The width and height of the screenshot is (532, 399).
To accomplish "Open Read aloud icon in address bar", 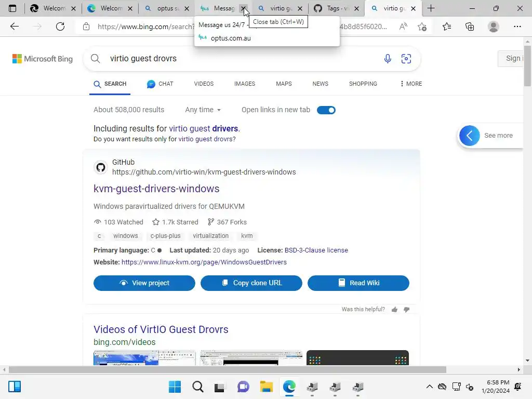I will [x=403, y=26].
